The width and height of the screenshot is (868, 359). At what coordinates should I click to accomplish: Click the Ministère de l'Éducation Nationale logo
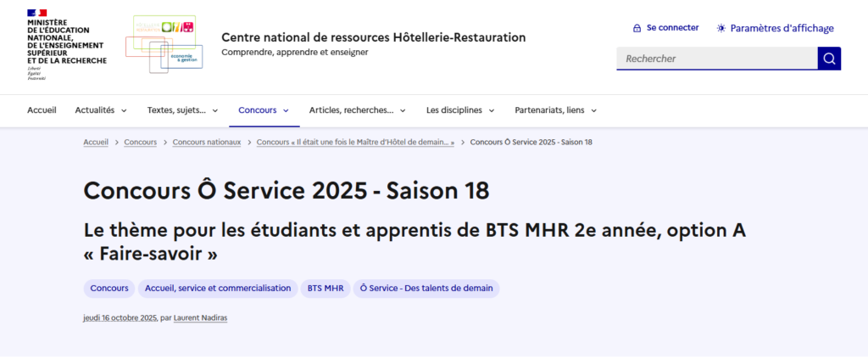point(66,44)
